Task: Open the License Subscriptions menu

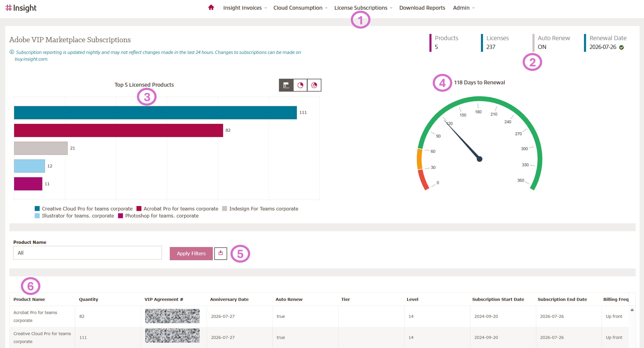Action: [363, 8]
